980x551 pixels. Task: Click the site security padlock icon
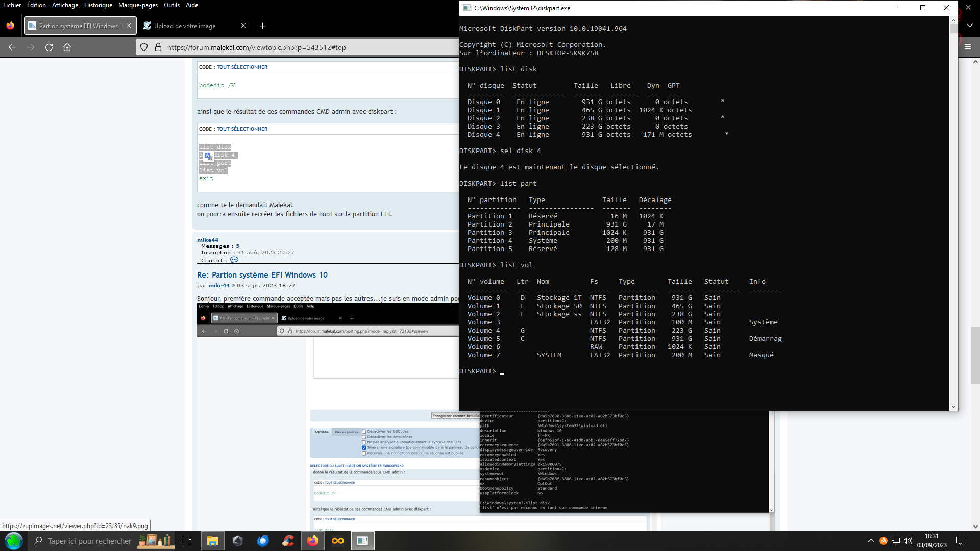coord(158,47)
